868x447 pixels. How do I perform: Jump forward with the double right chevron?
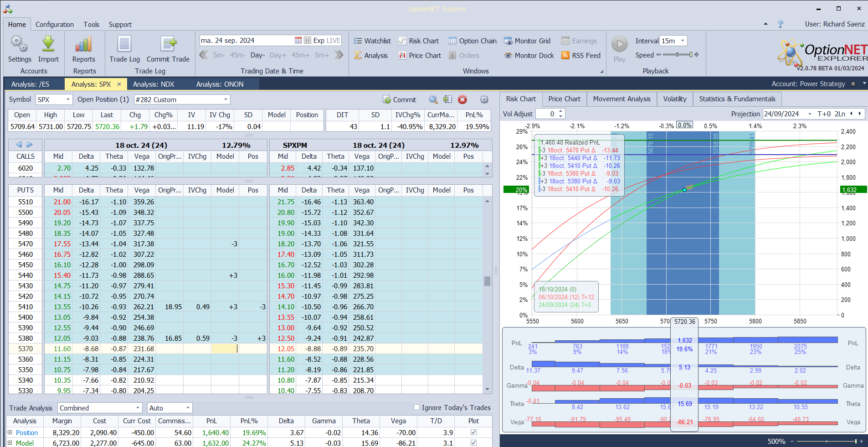(339, 55)
